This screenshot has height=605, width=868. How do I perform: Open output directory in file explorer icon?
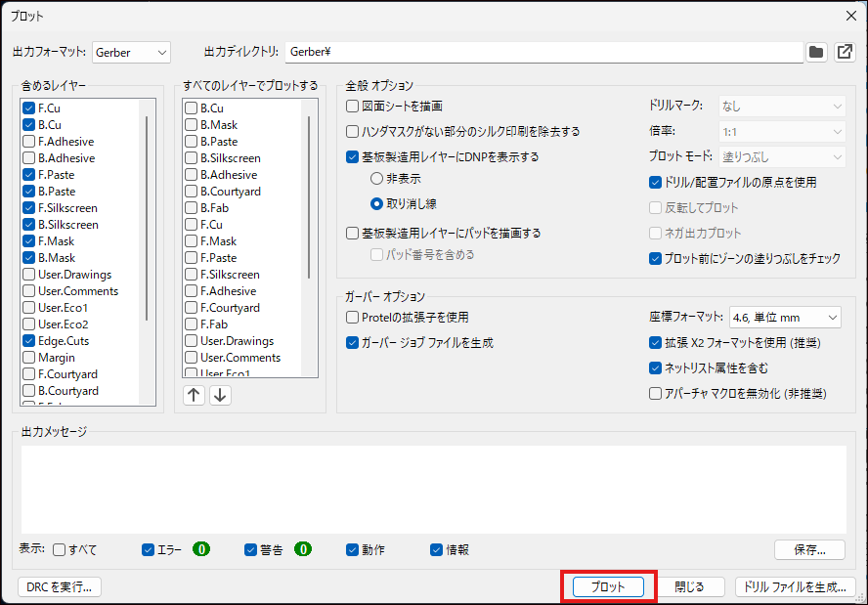[845, 52]
